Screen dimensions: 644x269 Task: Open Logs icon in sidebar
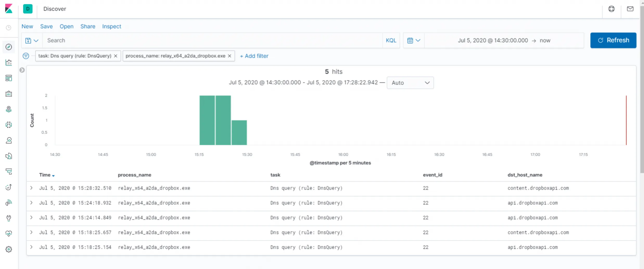(9, 156)
